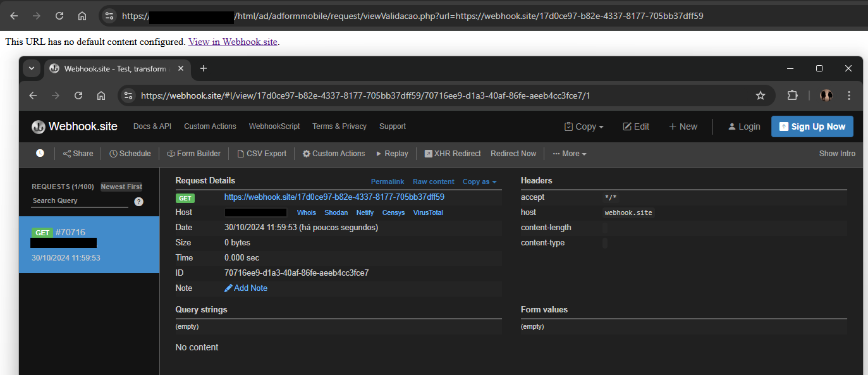Select the request ID 70716ee9-d1a3-40af-86fe-aeeb4cc3fce7
Image resolution: width=868 pixels, height=375 pixels.
[296, 273]
